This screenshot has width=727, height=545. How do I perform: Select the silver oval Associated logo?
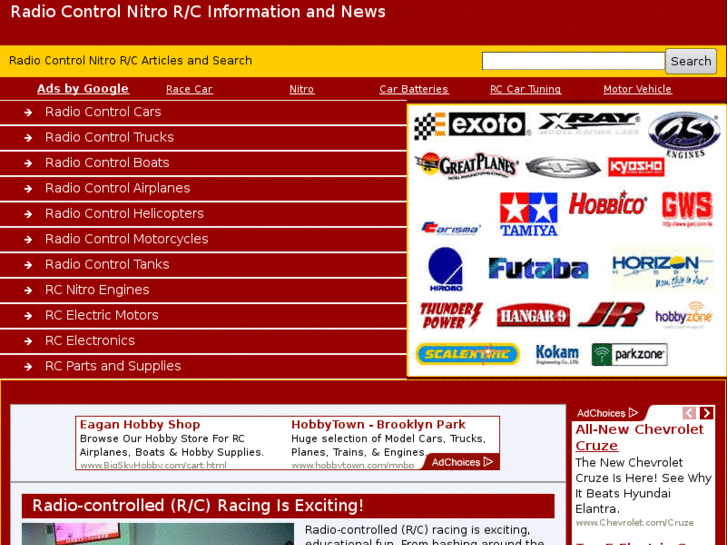pos(563,167)
